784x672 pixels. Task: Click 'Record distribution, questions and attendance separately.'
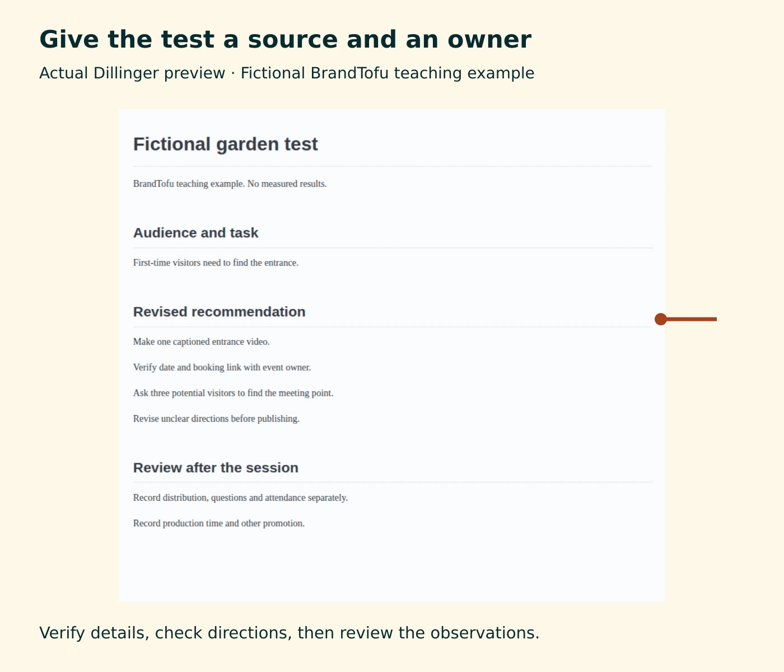pos(240,498)
